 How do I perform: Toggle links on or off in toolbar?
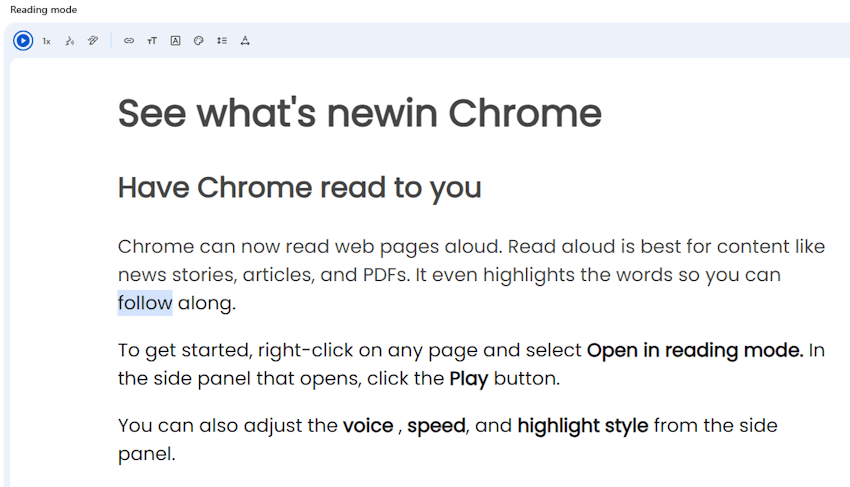[x=129, y=41]
